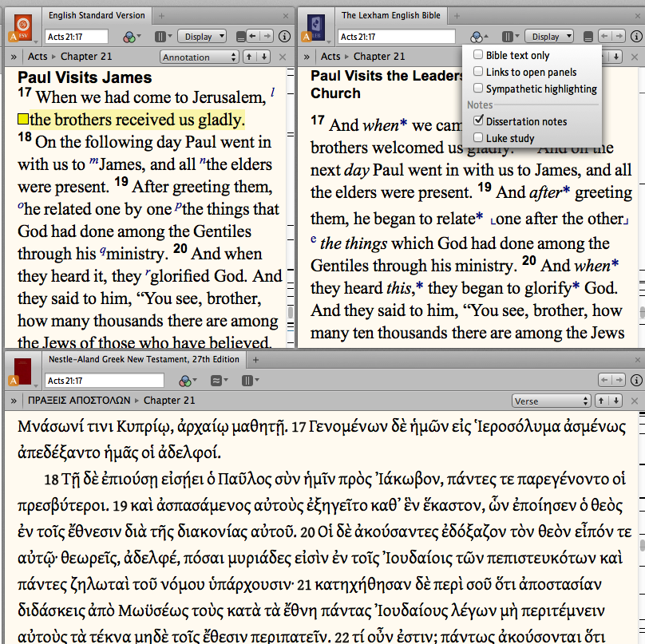Click yellow note marker before 'the brothers'
Screen dimensions: 645x644
[22, 120]
